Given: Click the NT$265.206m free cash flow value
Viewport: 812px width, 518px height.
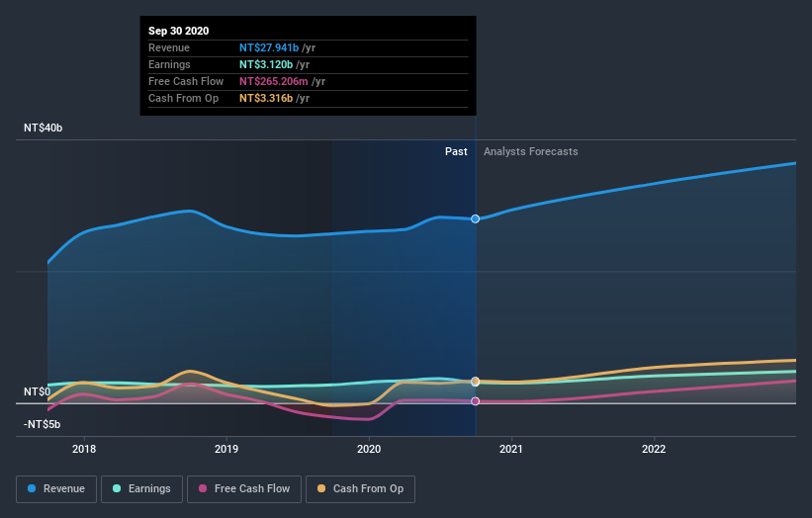Looking at the screenshot, I should pos(273,81).
